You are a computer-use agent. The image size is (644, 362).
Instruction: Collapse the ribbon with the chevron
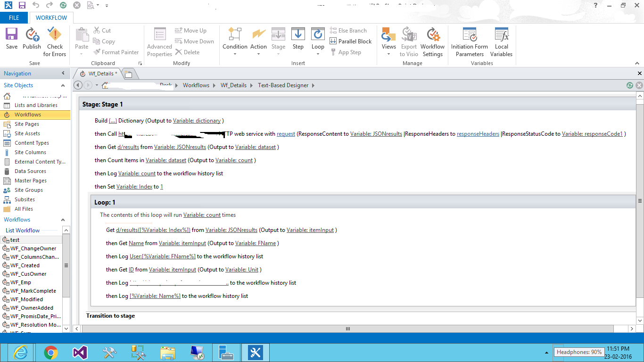coord(637,63)
